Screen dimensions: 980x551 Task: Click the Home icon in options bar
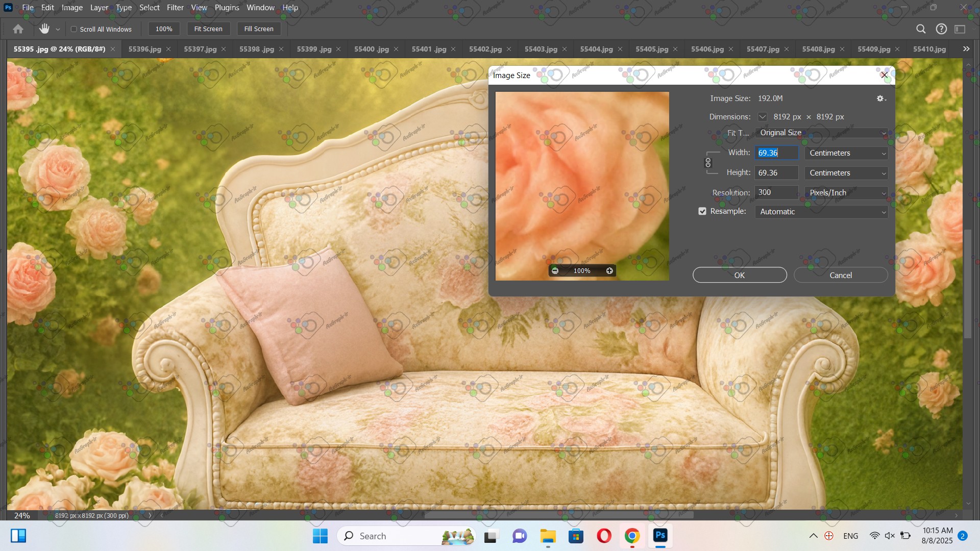pyautogui.click(x=18, y=29)
